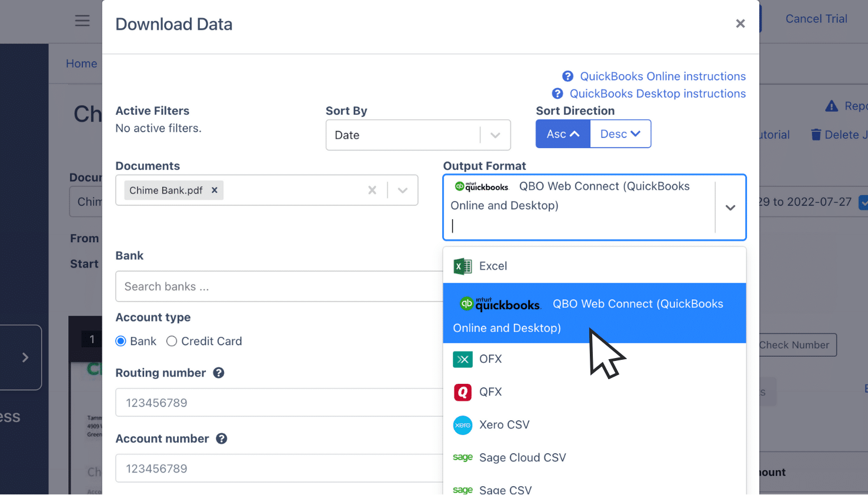Open the hamburger navigation menu
The width and height of the screenshot is (868, 495).
click(82, 20)
